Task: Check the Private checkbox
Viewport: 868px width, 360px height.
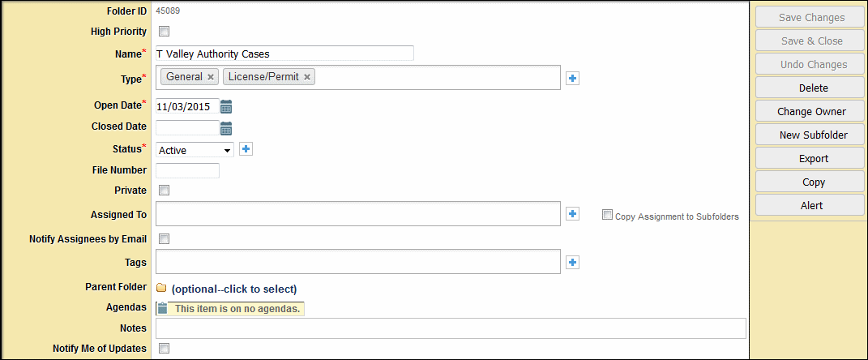Action: 164,191
